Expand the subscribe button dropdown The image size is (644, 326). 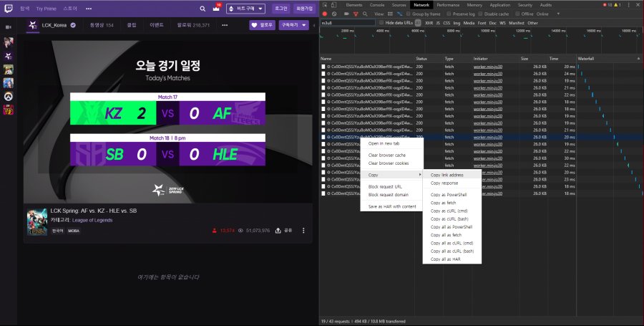304,25
